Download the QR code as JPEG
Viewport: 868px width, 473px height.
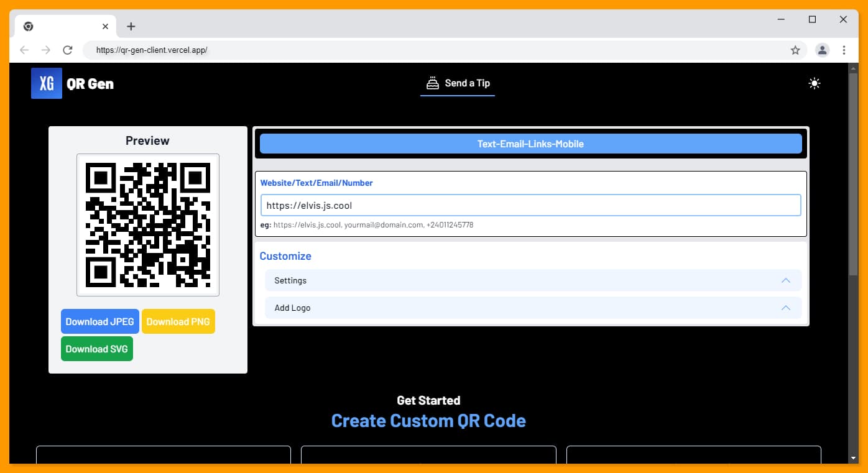(x=100, y=321)
